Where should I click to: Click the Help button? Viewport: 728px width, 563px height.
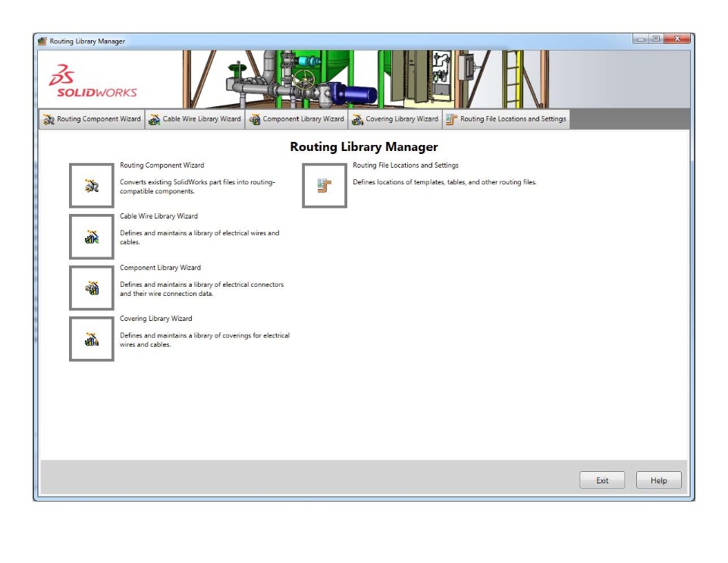point(659,480)
